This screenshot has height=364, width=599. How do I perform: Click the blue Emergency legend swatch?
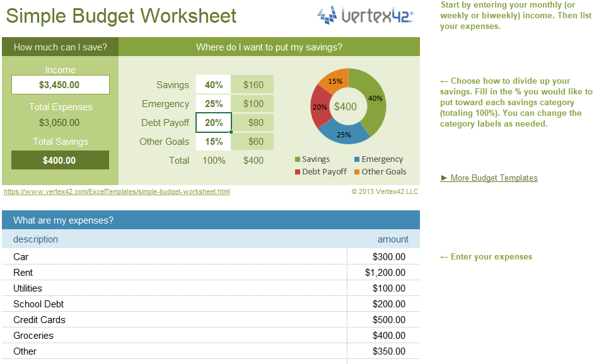coord(357,159)
